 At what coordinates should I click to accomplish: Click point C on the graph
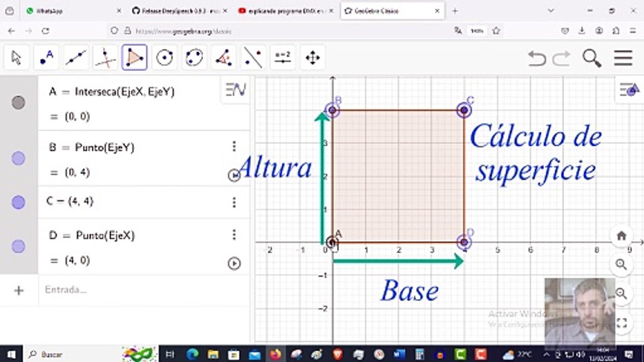(464, 110)
